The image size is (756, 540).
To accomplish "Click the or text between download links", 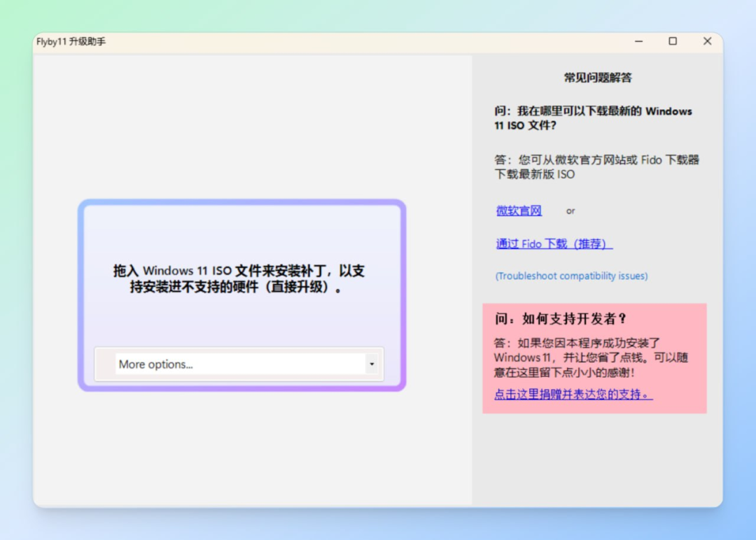I will (570, 211).
